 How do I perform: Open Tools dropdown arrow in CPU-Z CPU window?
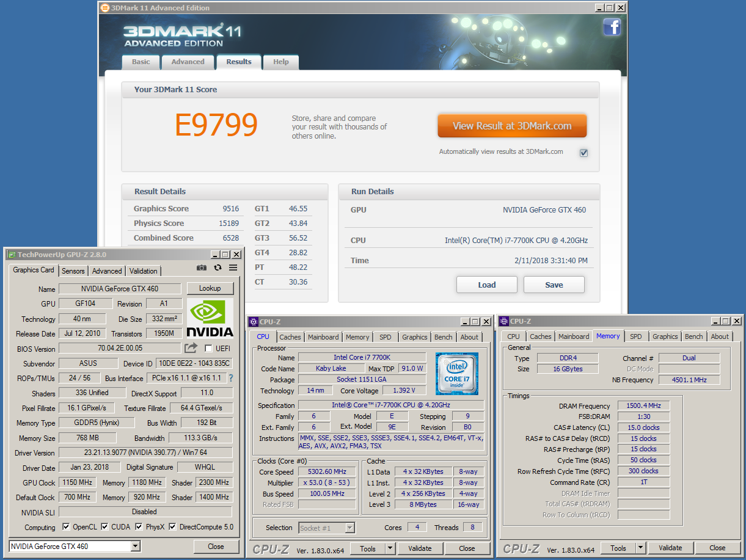(x=390, y=548)
